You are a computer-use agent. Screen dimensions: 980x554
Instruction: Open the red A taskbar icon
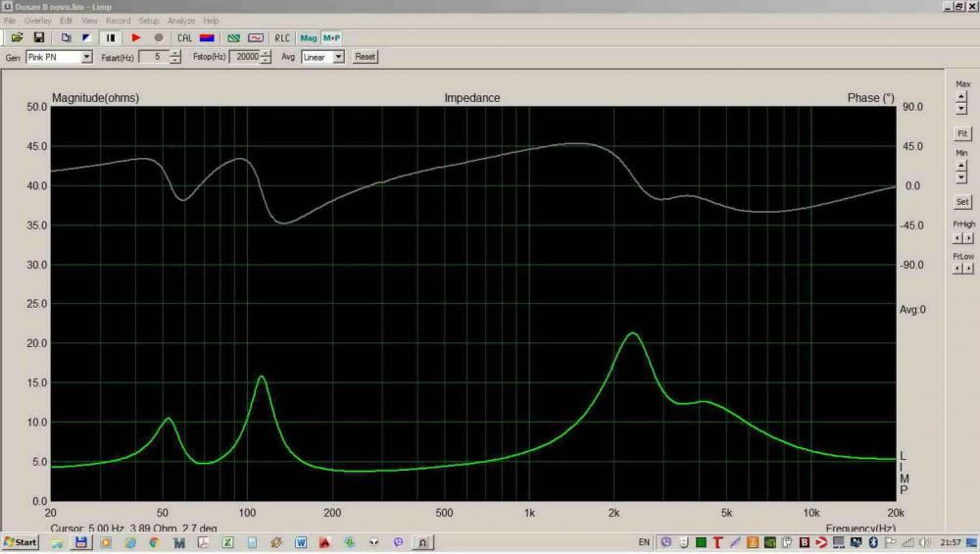(x=325, y=543)
